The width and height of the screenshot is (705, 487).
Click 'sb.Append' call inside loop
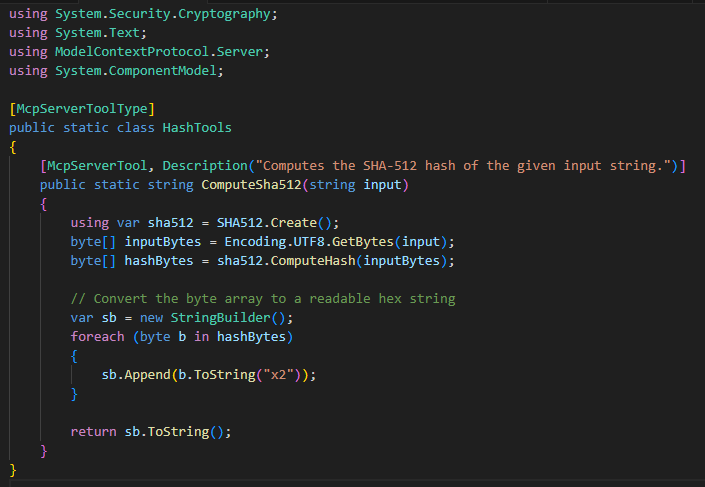coord(136,375)
